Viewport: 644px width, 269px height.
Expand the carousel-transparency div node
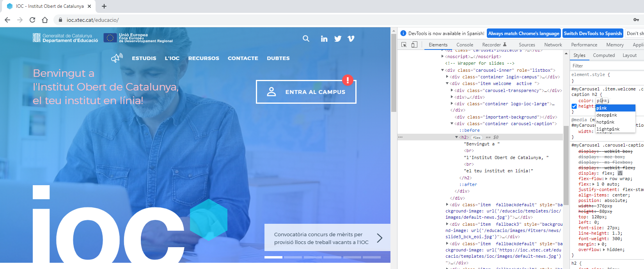tap(452, 90)
